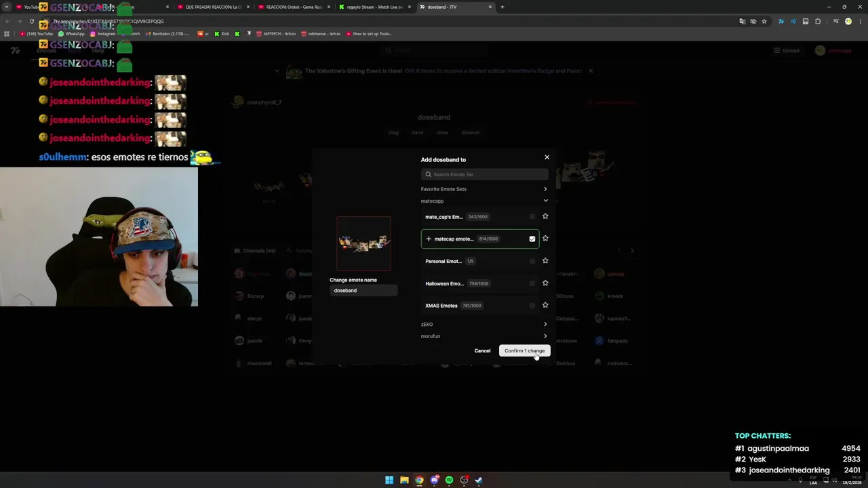Open the How to set up Tools bookmark
868x488 pixels.
369,33
